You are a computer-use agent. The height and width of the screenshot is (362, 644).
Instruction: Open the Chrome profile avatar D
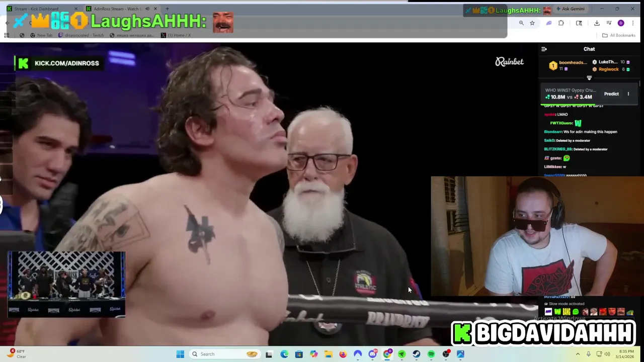(621, 23)
